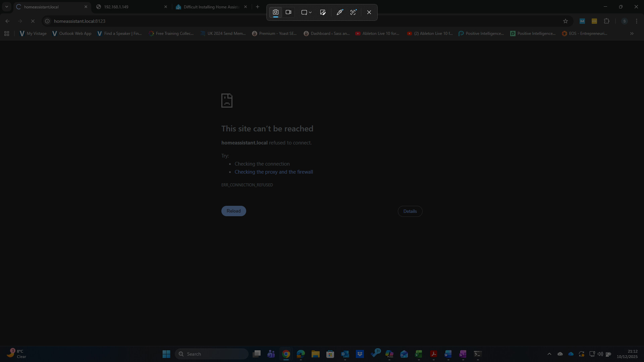The image size is (644, 362).
Task: Click the Windows Start button
Action: 166,354
